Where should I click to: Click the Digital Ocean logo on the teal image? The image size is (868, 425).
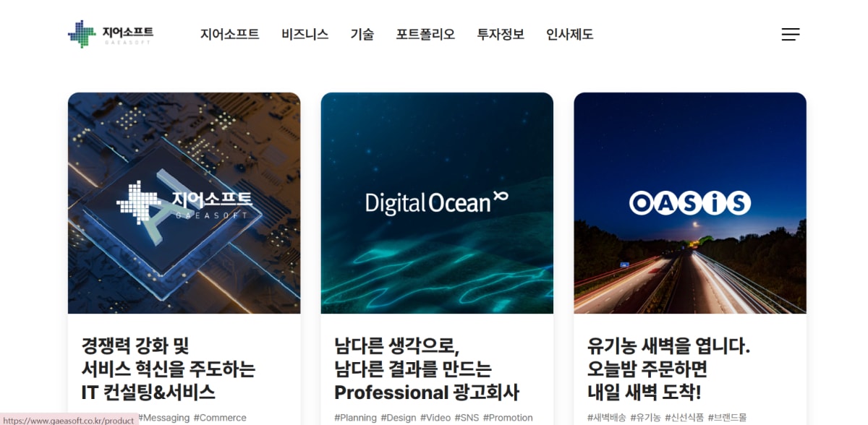click(x=436, y=202)
